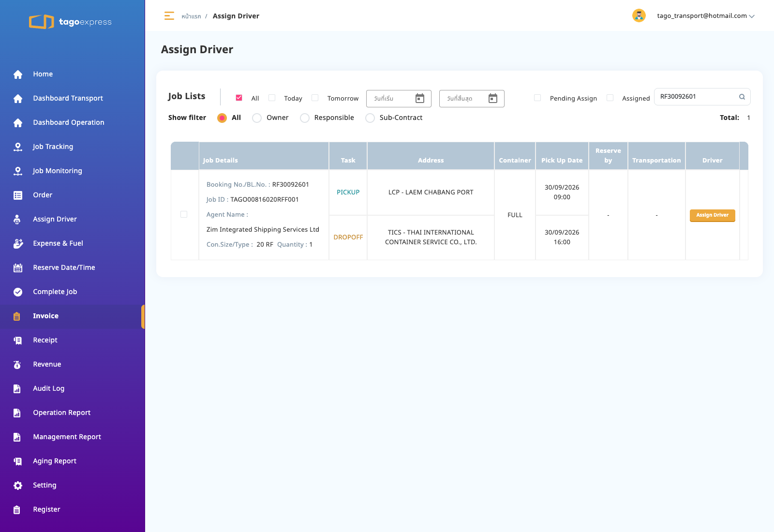Click the Revenue stopwatch icon

(x=17, y=364)
